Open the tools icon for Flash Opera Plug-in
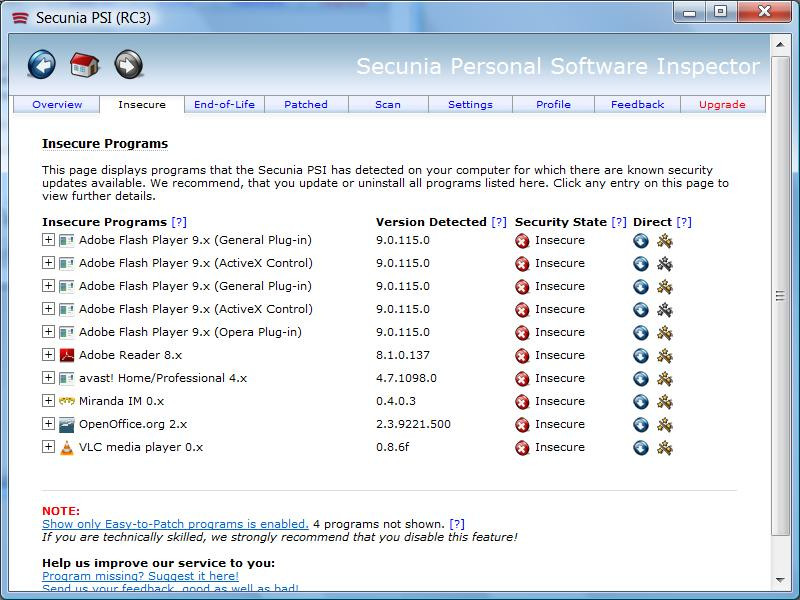800x600 pixels. [x=665, y=332]
